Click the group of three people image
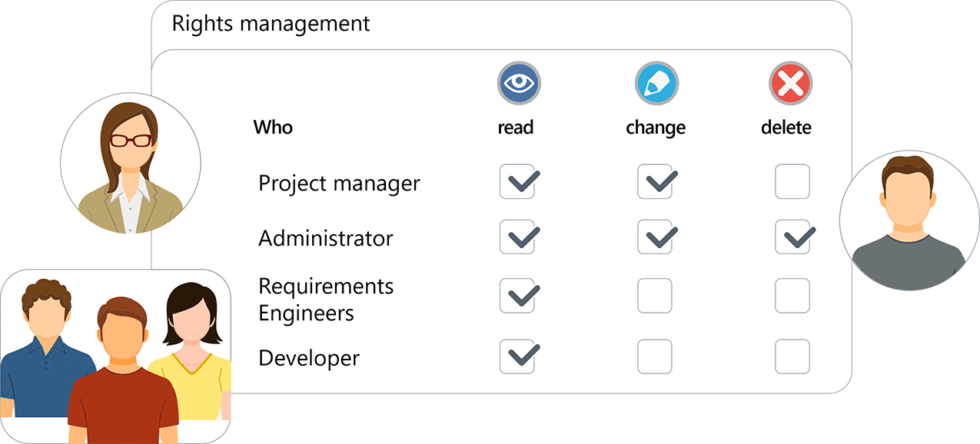980x444 pixels. pyautogui.click(x=115, y=356)
